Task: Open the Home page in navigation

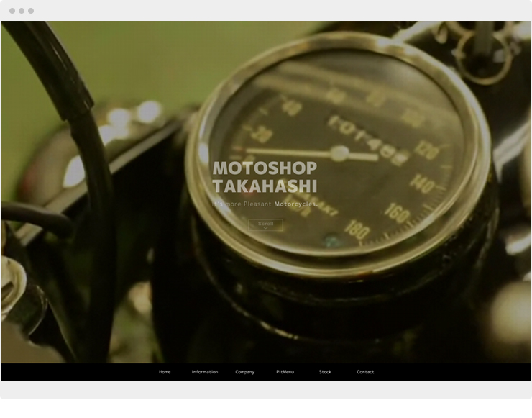Action: coord(165,372)
